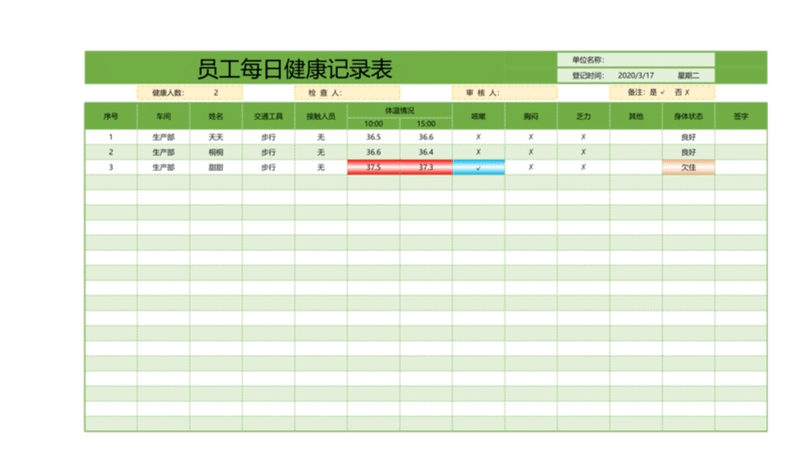Click the 健康人数 value cell showing 2
The width and height of the screenshot is (800, 475).
pos(215,92)
